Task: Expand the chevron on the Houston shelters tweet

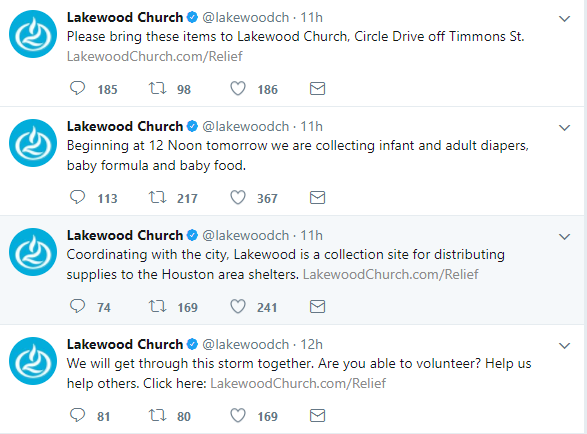Action: click(564, 237)
